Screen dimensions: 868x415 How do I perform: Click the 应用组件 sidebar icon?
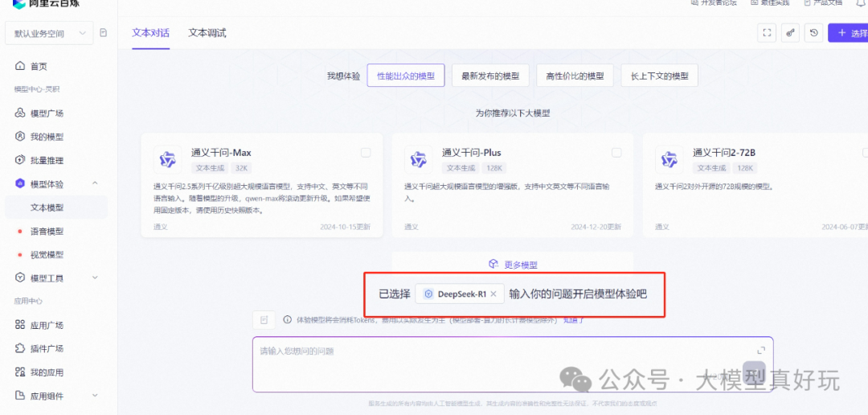click(x=20, y=396)
